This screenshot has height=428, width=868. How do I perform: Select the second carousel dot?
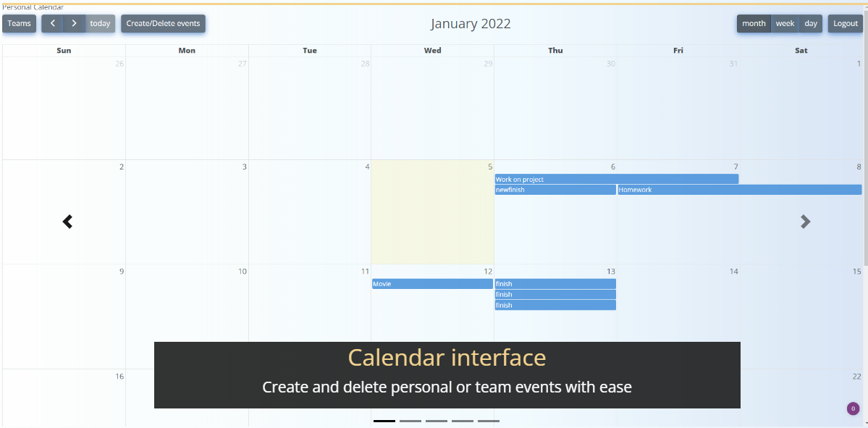[x=410, y=421]
